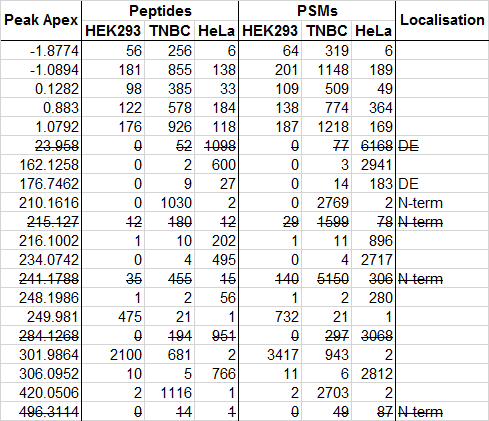Viewport: 489px width, 421px height.
Task: Select the 'Peptides' merged header cell
Action: coord(160,11)
